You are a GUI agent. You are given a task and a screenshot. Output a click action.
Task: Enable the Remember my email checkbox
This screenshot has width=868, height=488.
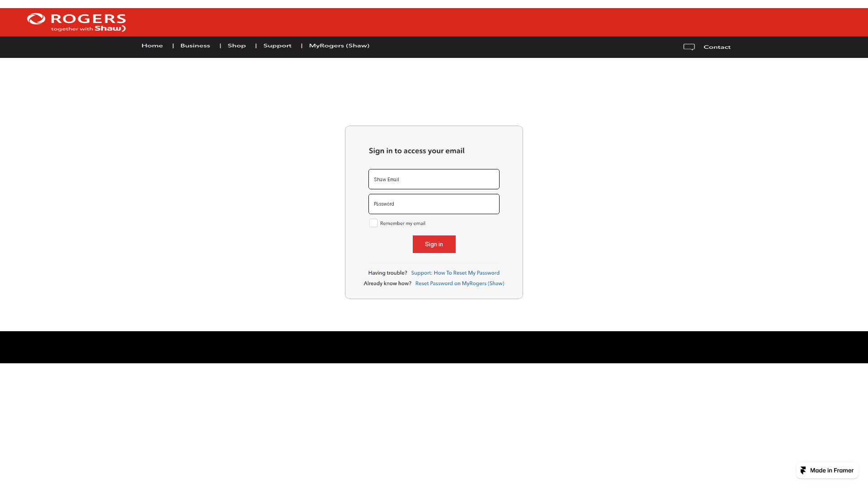click(x=373, y=223)
